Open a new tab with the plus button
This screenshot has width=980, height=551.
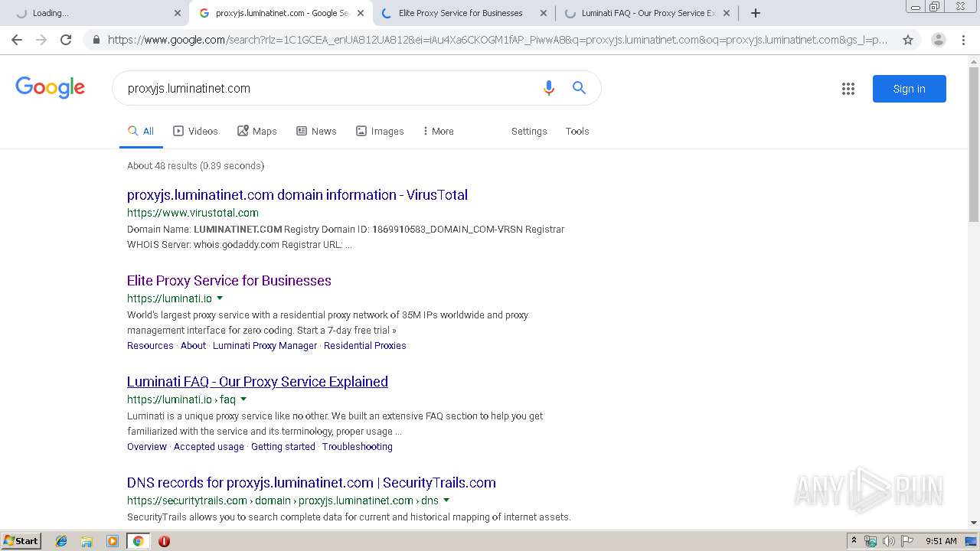point(756,13)
